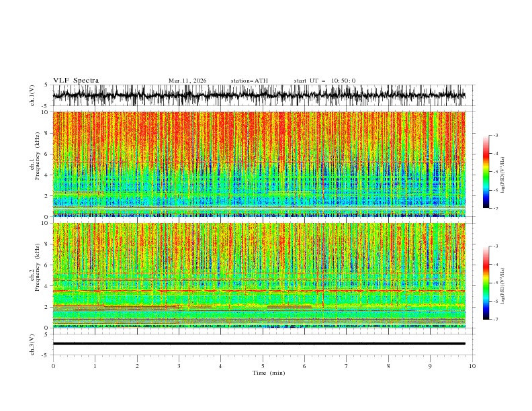
Task: Click the ch.1 spectrogram panel
Action: 259,164
